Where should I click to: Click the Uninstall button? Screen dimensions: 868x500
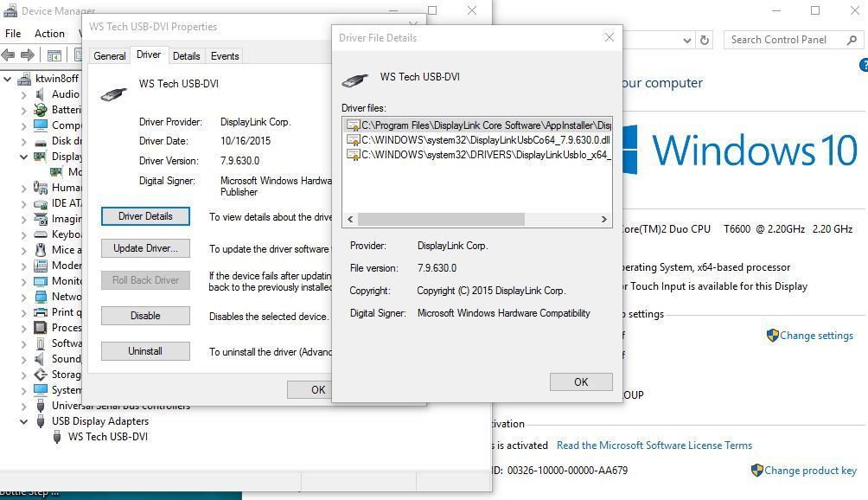[x=145, y=351]
